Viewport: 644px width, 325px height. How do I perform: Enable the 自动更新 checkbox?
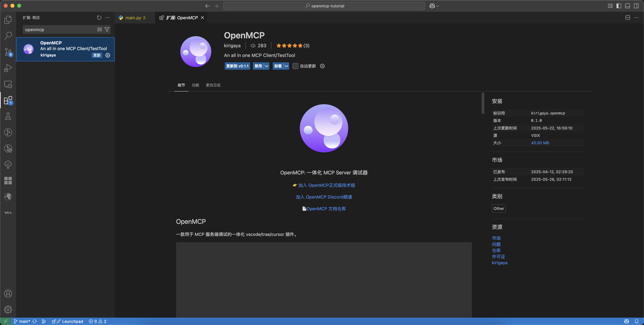[295, 66]
